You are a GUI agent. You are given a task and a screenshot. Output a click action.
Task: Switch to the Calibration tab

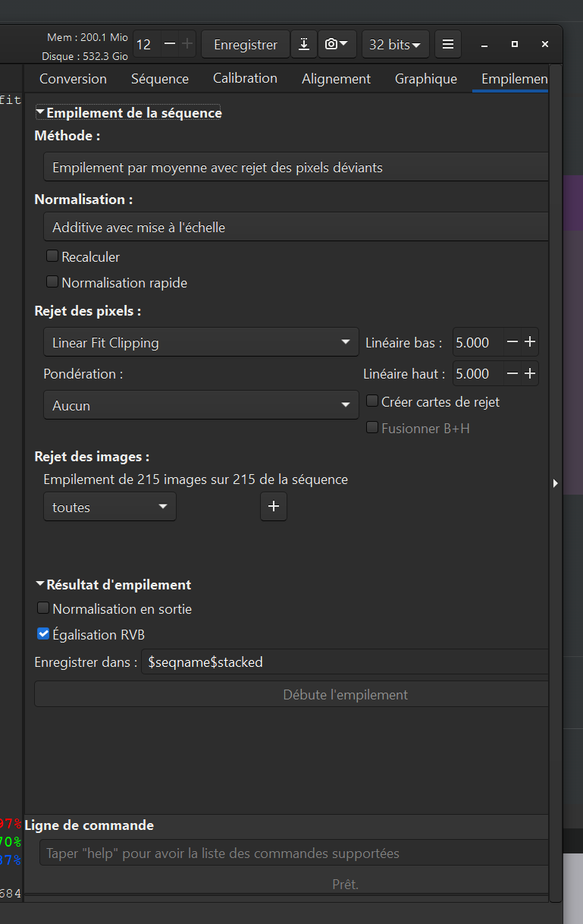coord(245,79)
